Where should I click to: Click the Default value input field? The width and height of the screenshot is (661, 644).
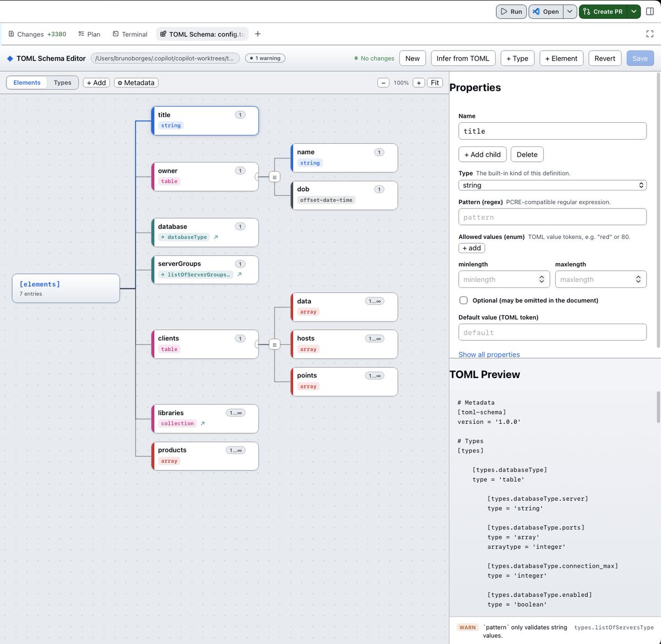coord(552,332)
